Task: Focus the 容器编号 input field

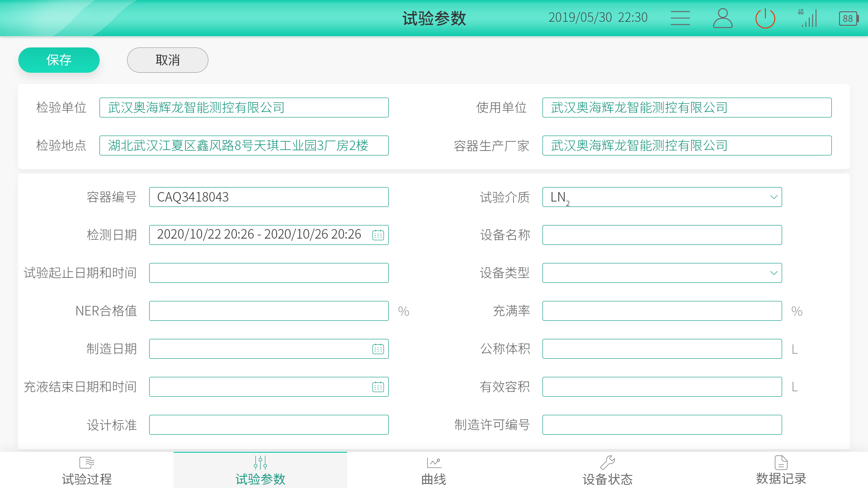Action: click(269, 197)
